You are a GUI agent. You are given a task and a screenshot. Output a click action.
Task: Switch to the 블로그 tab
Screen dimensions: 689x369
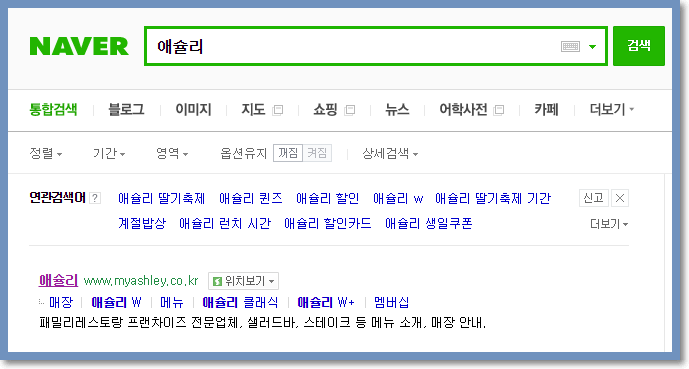point(126,109)
